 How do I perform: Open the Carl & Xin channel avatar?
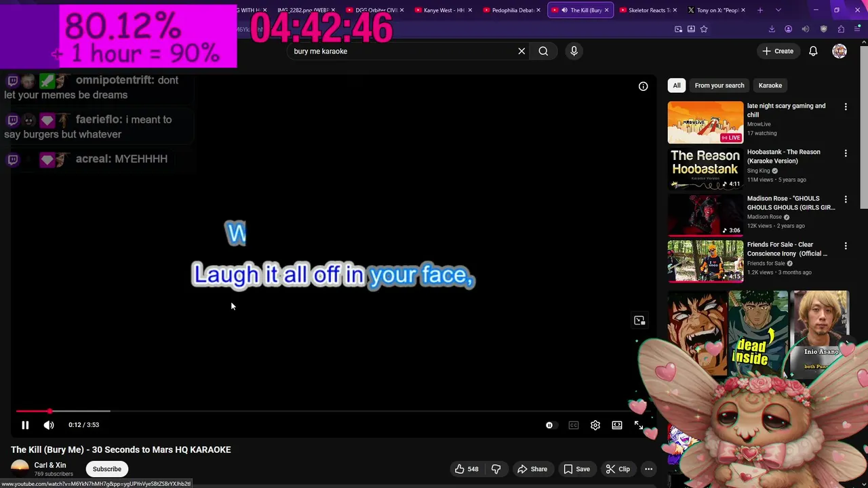point(20,468)
